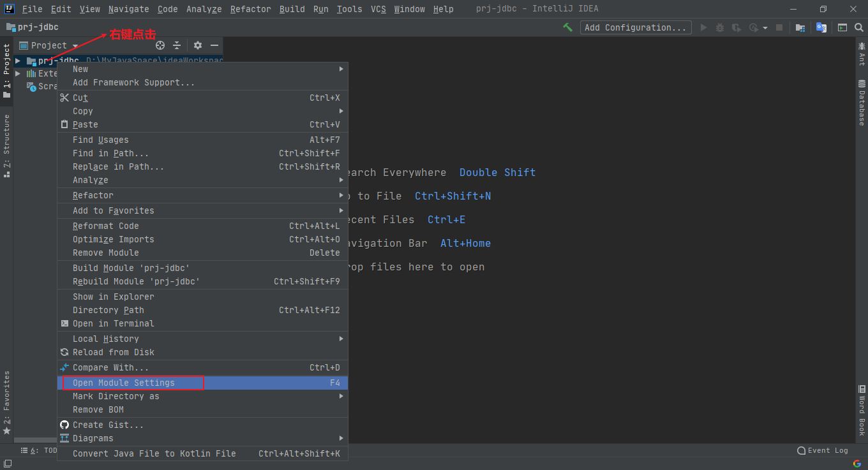Open the Build menu in menu bar
868x470 pixels.
click(x=292, y=9)
